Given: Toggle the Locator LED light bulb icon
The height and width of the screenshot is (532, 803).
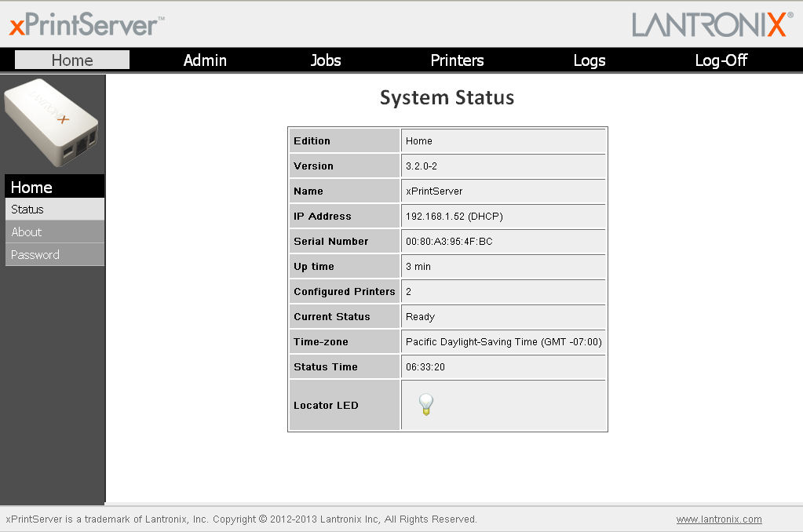Looking at the screenshot, I should point(426,405).
